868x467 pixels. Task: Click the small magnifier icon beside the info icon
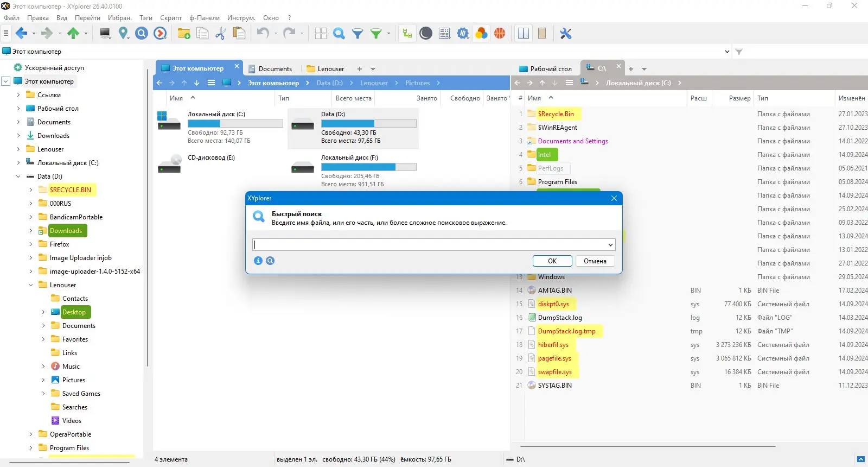pyautogui.click(x=270, y=261)
